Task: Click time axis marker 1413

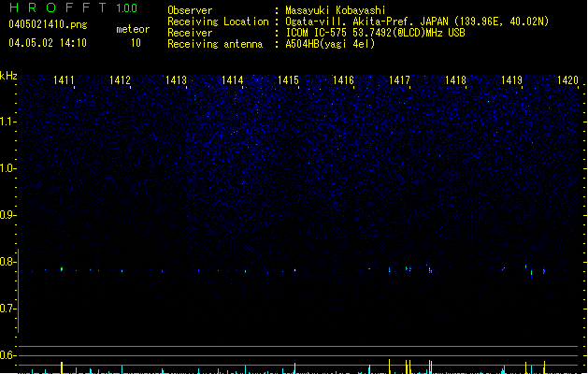Action: coord(177,80)
